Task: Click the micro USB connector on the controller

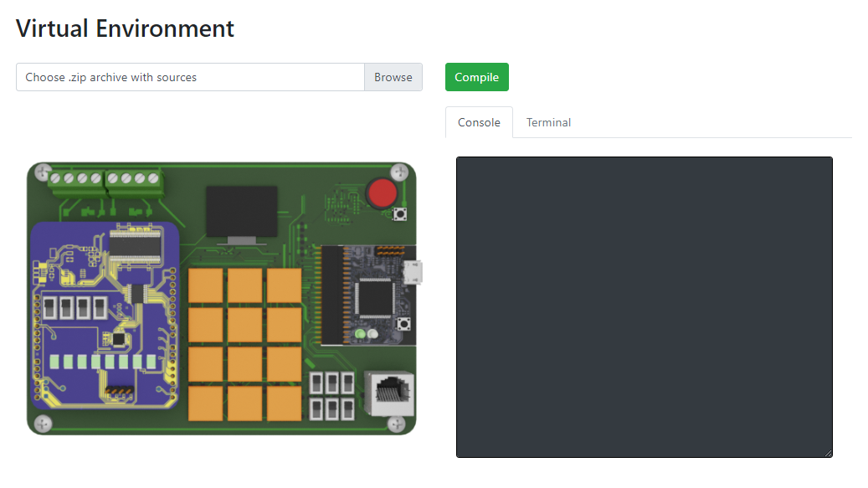Action: (x=414, y=271)
